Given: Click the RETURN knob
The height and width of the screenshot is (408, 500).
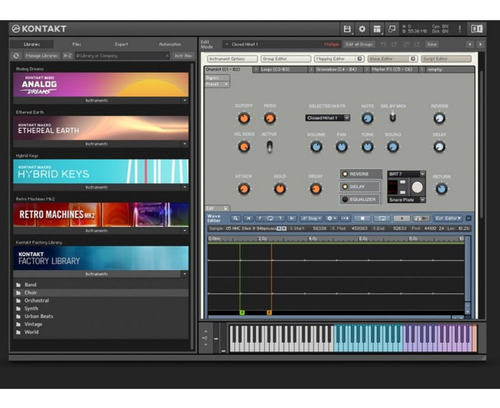Looking at the screenshot, I should point(441,189).
